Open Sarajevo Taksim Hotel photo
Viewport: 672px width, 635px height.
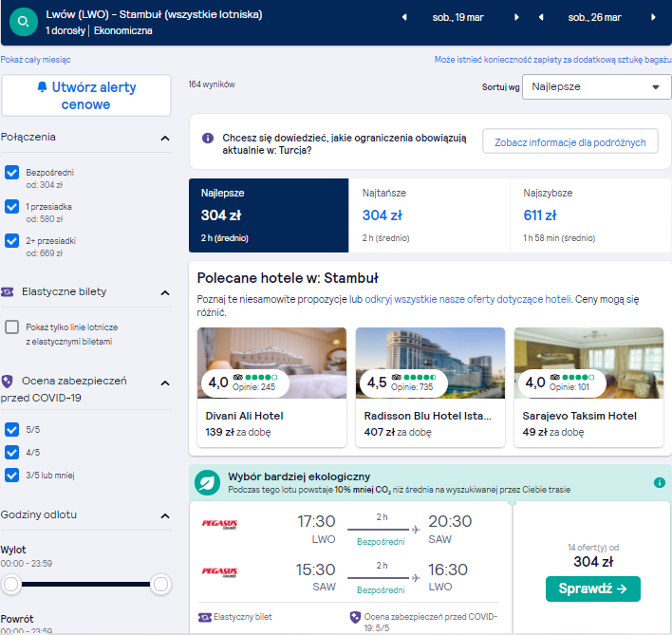(x=588, y=363)
